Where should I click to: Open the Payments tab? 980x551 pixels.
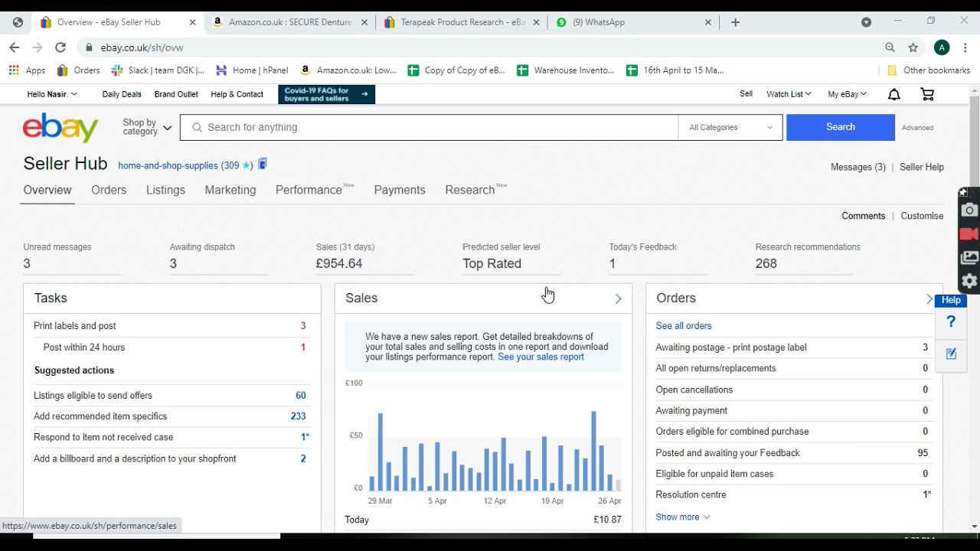coord(400,190)
